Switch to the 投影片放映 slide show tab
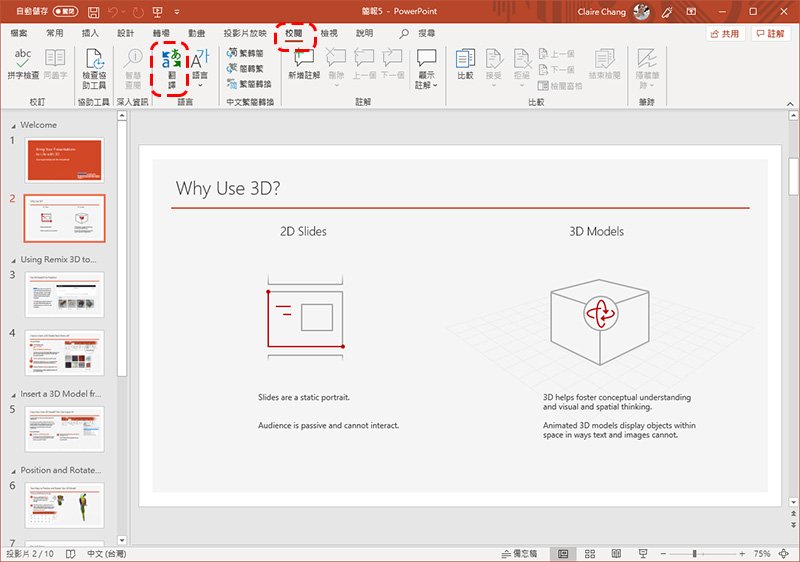 pyautogui.click(x=245, y=33)
